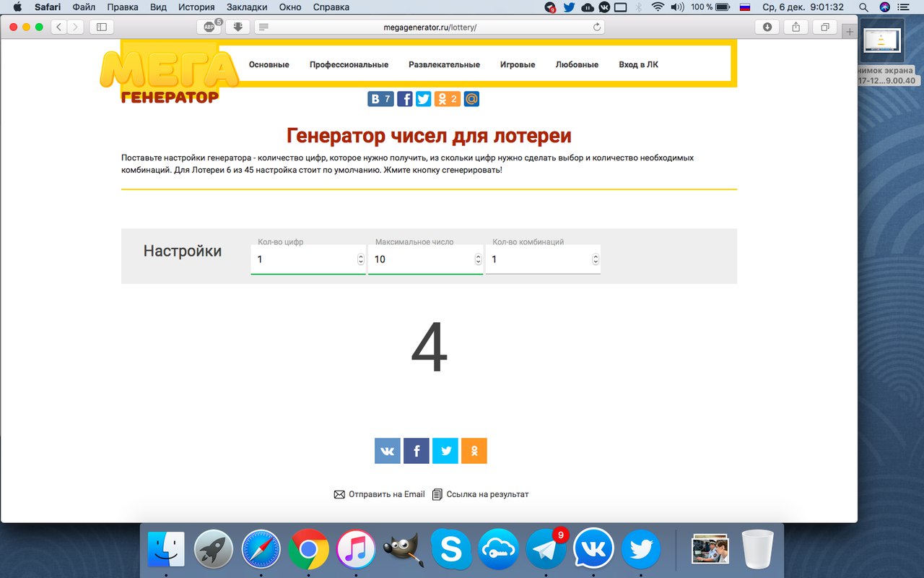The width and height of the screenshot is (924, 578).
Task: Open the История menu in the menu bar
Action: pos(197,7)
